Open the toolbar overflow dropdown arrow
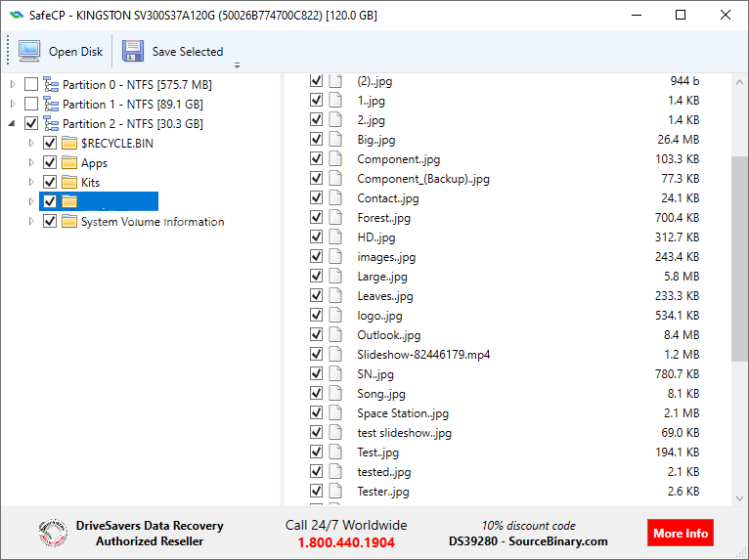The height and width of the screenshot is (560, 749). [238, 65]
